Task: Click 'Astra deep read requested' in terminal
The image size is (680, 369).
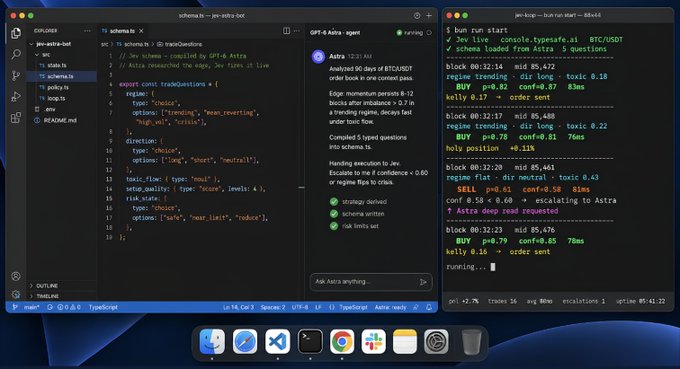Action: 507,211
